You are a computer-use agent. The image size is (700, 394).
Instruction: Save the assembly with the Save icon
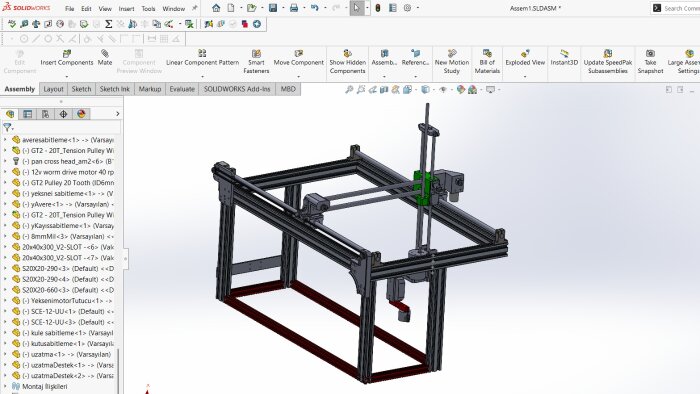tap(273, 8)
